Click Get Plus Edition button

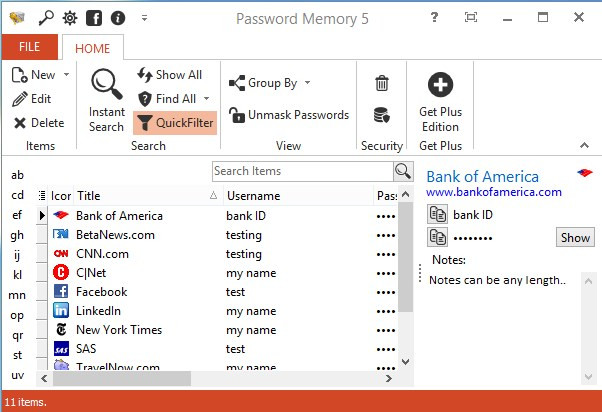point(440,102)
